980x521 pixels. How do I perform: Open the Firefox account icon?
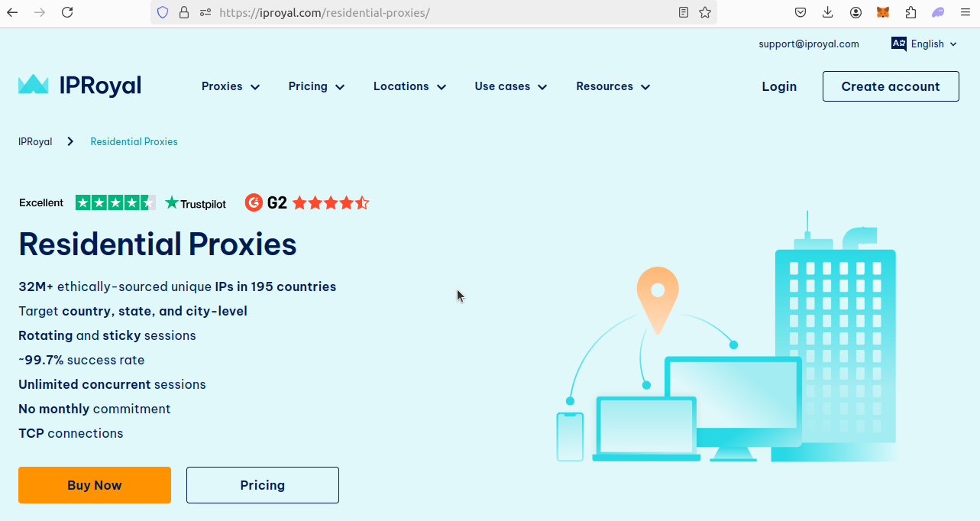click(855, 12)
